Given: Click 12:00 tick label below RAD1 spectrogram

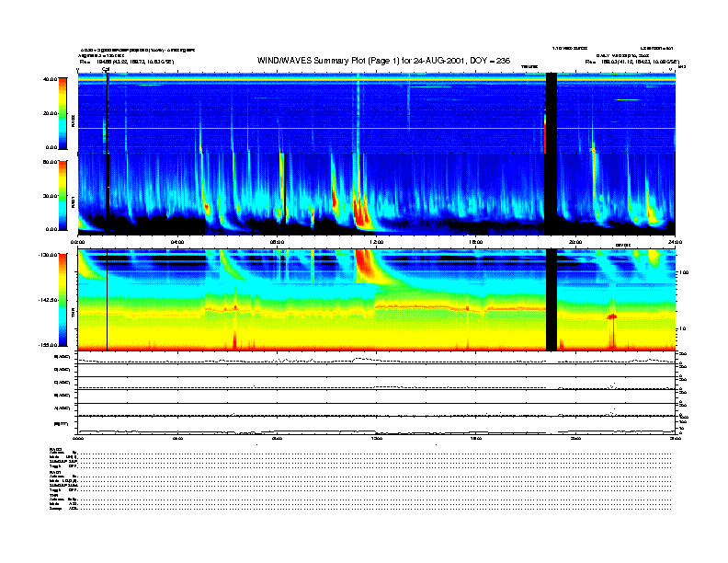Looking at the screenshot, I should click(376, 242).
